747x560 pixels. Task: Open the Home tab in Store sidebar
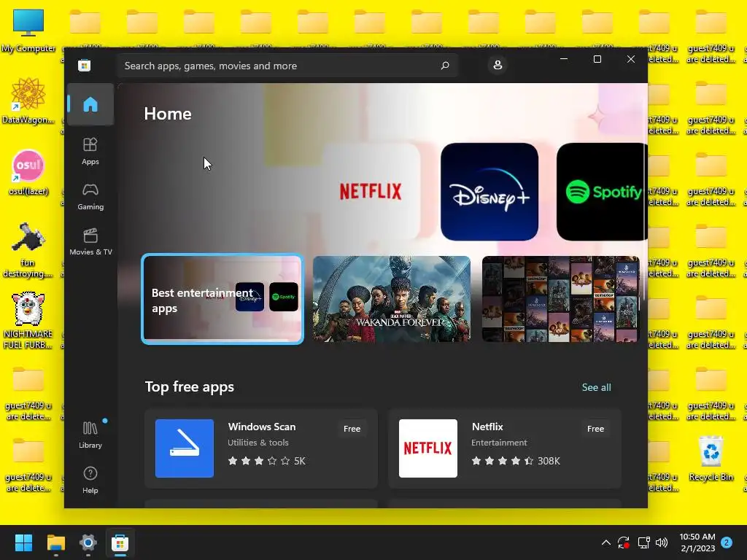(90, 104)
